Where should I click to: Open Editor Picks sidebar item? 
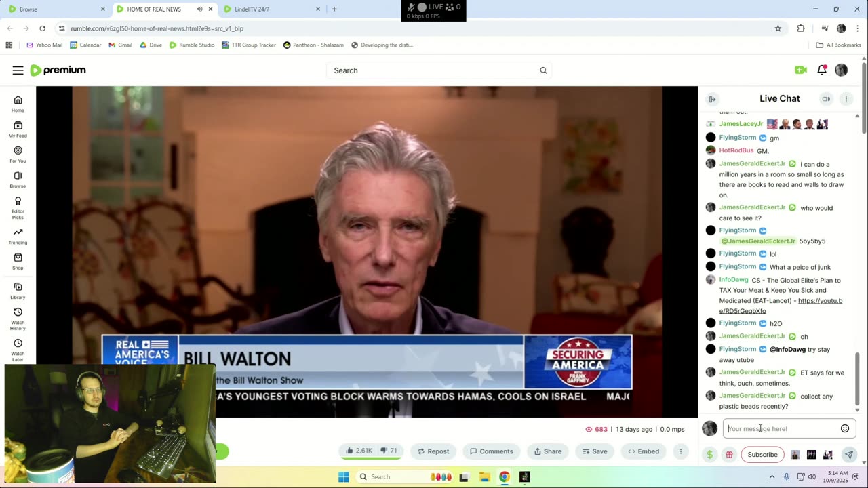18,207
